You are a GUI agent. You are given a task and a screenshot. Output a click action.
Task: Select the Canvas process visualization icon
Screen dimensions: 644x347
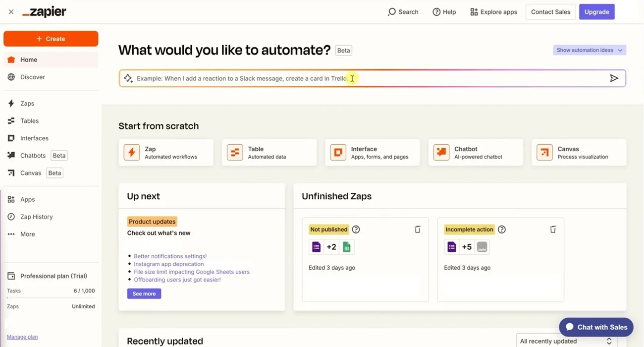point(544,152)
